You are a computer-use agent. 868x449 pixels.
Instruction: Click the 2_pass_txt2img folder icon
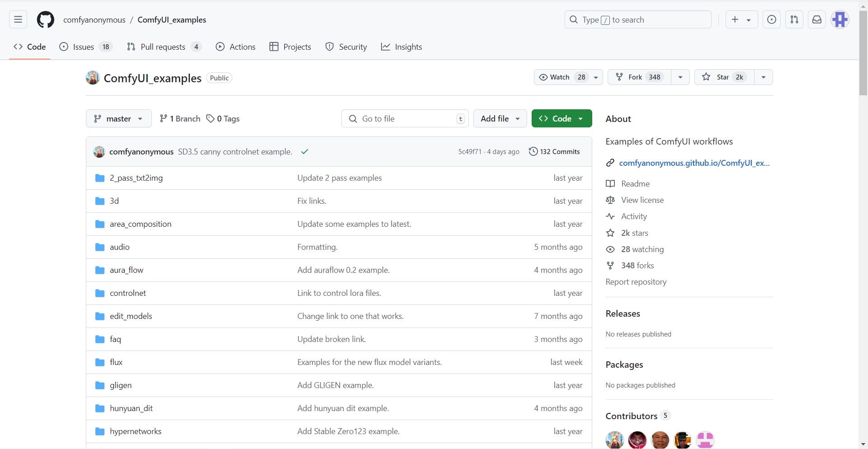click(100, 178)
